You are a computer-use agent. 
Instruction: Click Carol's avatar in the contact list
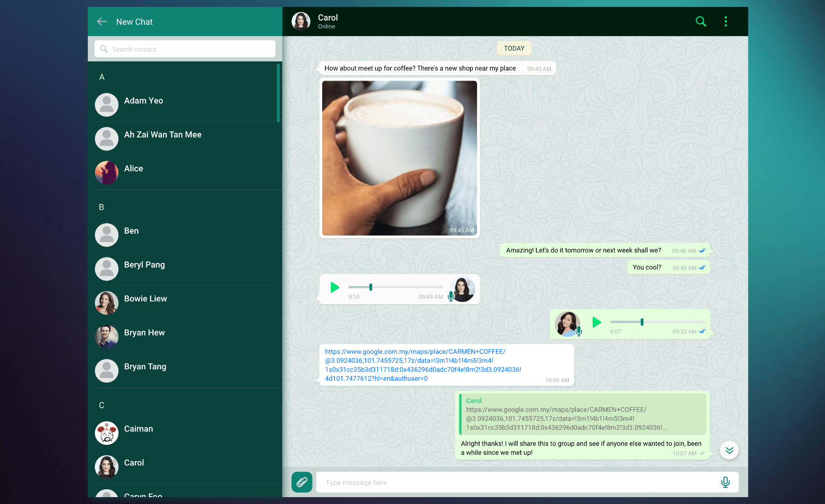[x=107, y=467]
